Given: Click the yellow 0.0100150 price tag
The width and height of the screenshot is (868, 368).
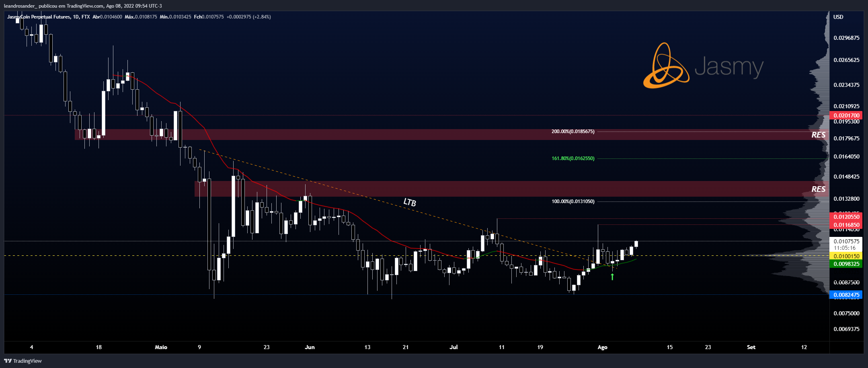Looking at the screenshot, I should (x=846, y=256).
